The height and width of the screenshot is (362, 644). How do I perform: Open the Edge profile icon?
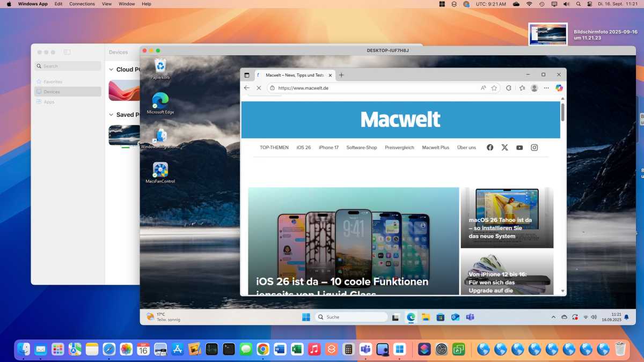[533, 87]
